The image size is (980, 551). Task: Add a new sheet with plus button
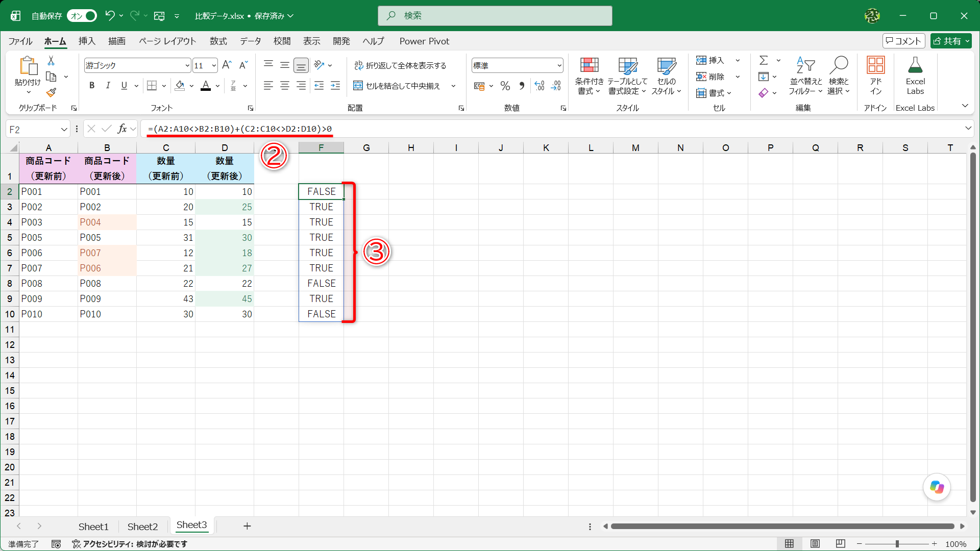click(x=247, y=526)
